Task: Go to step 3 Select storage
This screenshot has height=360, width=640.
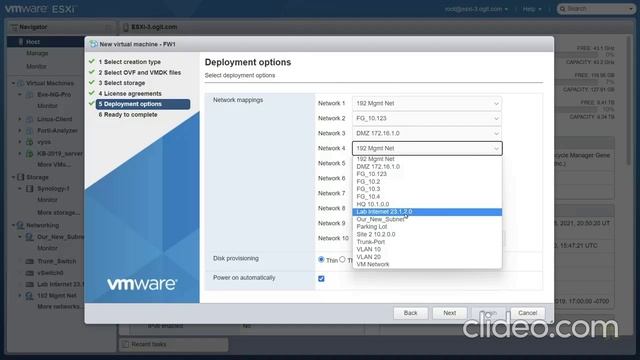Action: [122, 83]
